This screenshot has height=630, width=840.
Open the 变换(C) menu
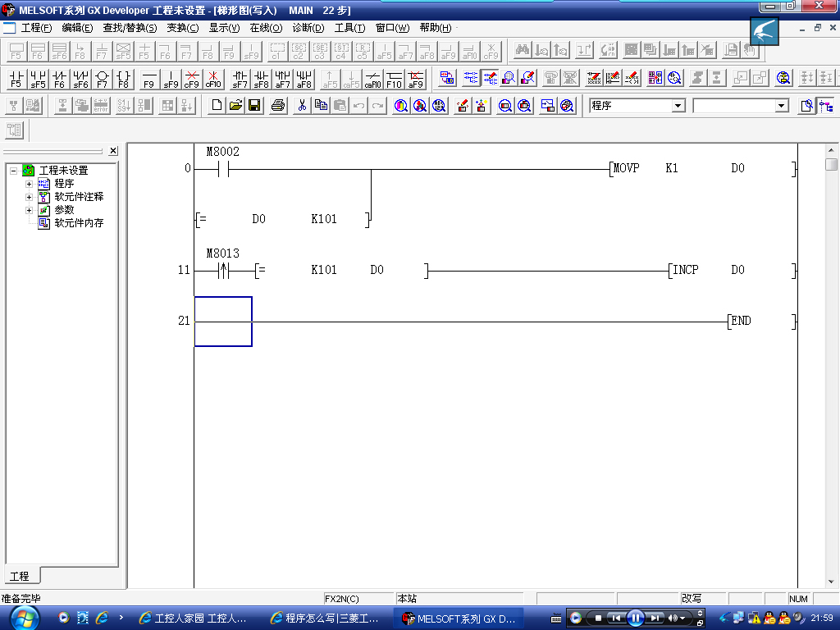click(182, 28)
